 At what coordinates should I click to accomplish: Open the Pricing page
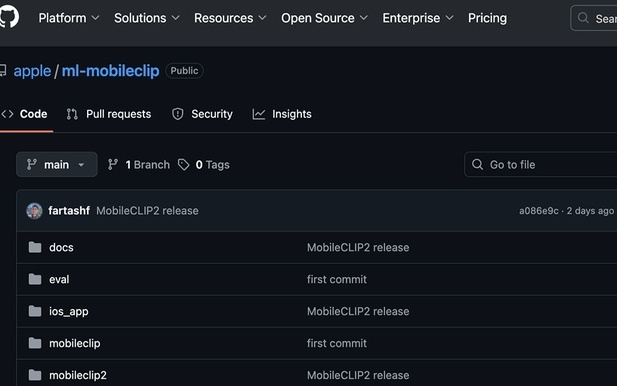click(487, 18)
